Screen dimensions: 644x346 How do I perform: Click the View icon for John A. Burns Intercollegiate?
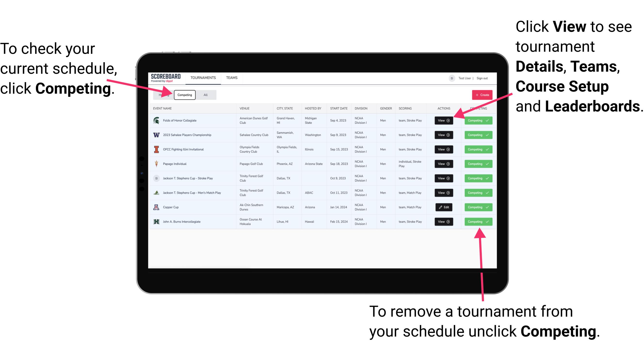coord(444,222)
